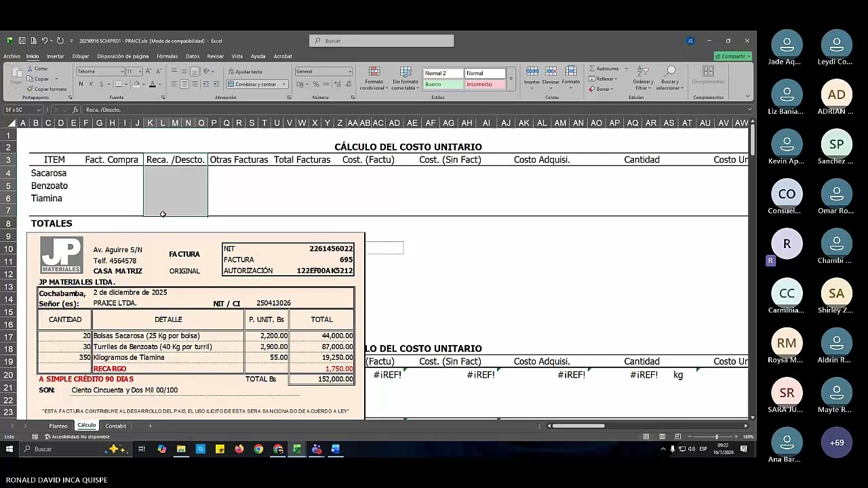Click the Excel Buscar search box
This screenshot has height=488, width=868.
(x=382, y=41)
